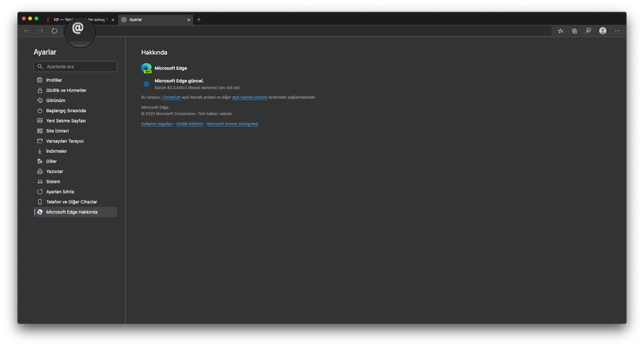This screenshot has height=347, width=644.
Task: Go back using the back arrow
Action: click(26, 31)
